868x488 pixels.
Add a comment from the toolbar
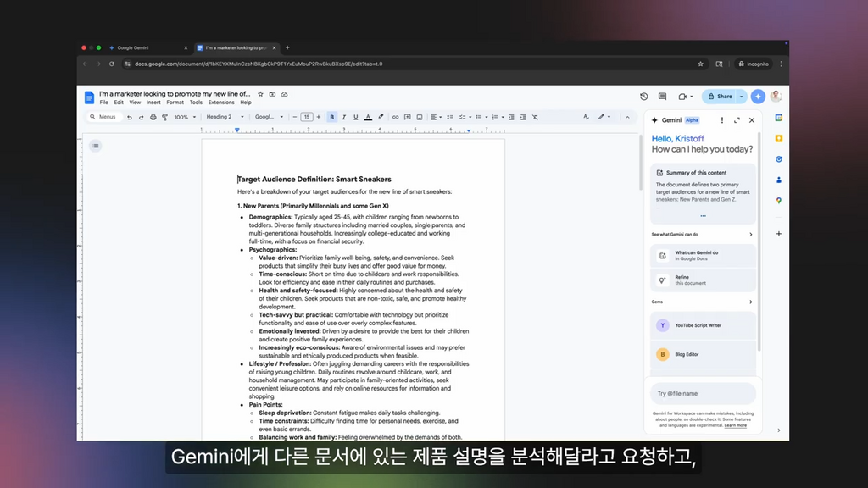408,117
